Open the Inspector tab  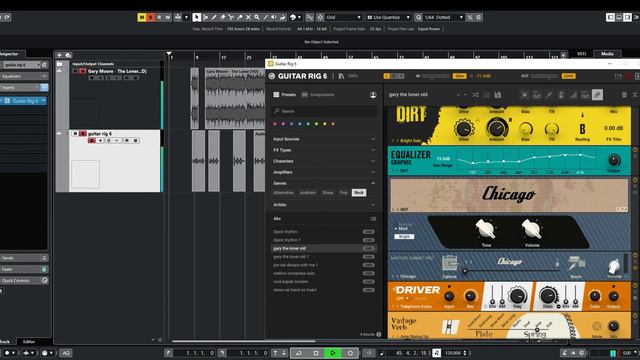[10, 54]
